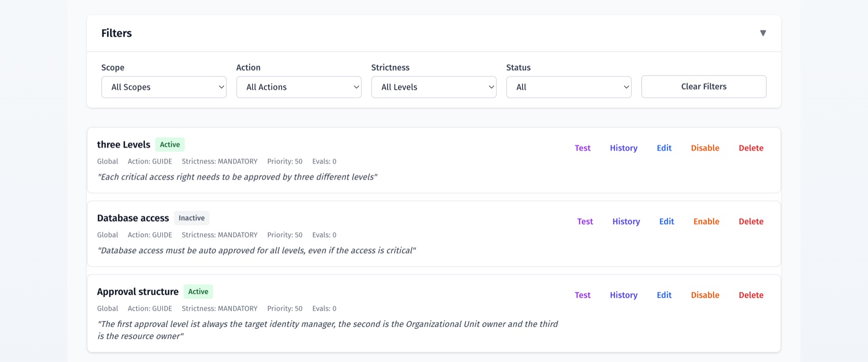This screenshot has width=868, height=362.
Task: Disable the three Levels rule
Action: [x=705, y=148]
